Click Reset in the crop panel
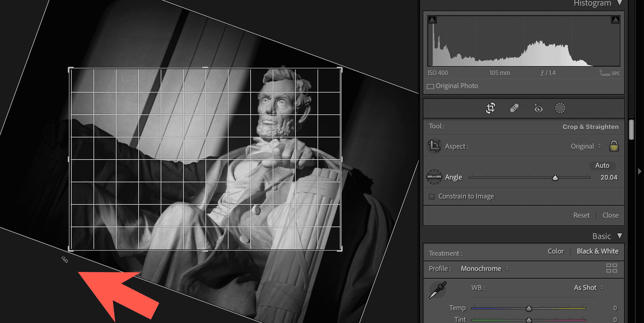Screen dimensions: 644x323 pyautogui.click(x=581, y=215)
